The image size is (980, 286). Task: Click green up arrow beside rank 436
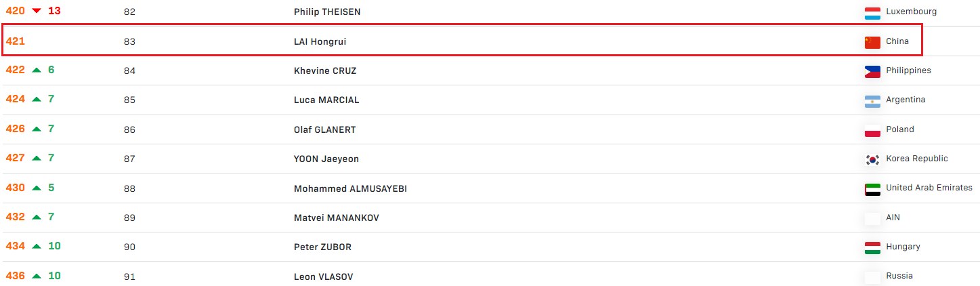pos(37,276)
